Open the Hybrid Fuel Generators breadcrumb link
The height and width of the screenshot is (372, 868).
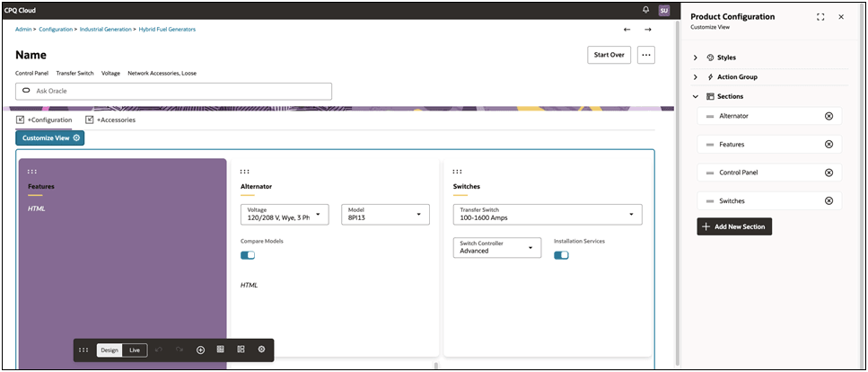tap(167, 30)
